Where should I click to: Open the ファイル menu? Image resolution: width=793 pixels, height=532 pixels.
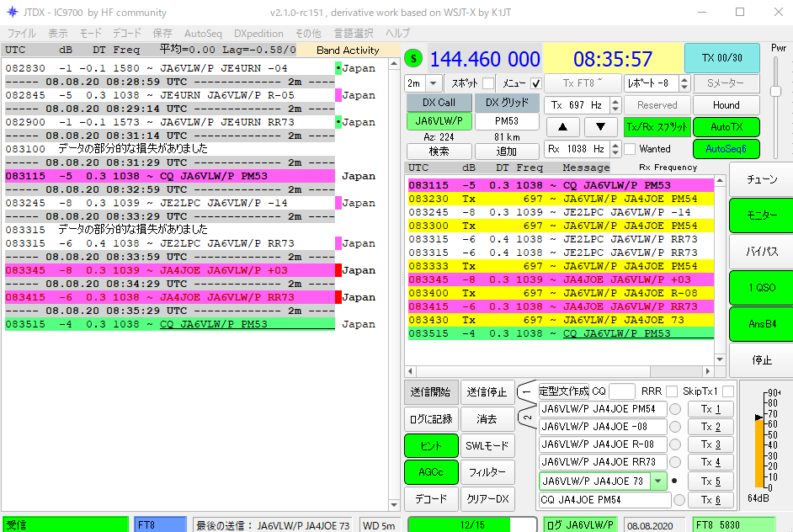(x=21, y=34)
